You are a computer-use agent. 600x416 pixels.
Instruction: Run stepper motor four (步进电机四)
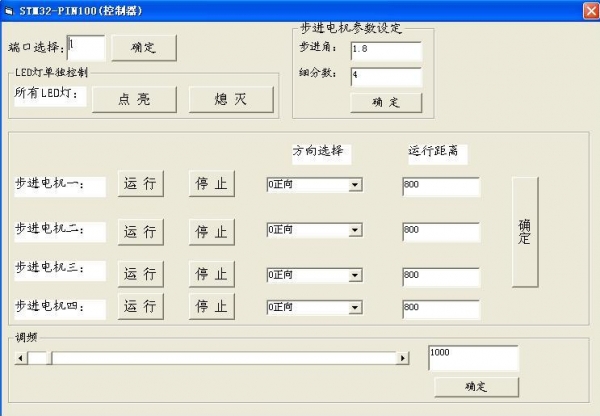[140, 306]
